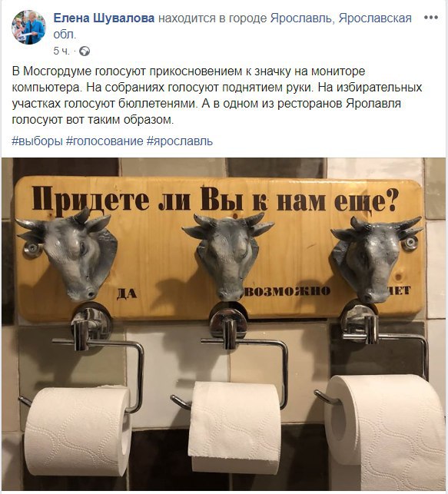Click the ДА label on the board

click(127, 293)
